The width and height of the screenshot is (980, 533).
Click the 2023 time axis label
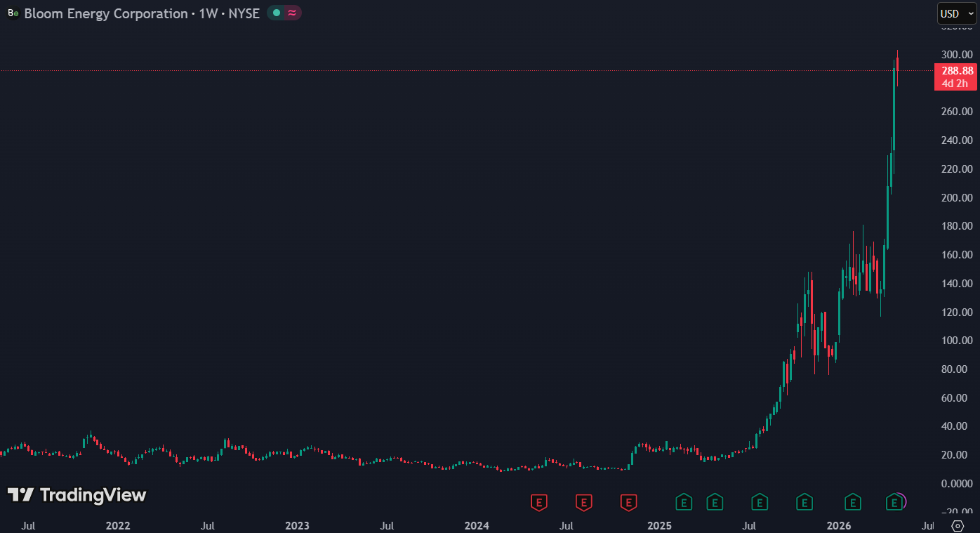pos(297,526)
